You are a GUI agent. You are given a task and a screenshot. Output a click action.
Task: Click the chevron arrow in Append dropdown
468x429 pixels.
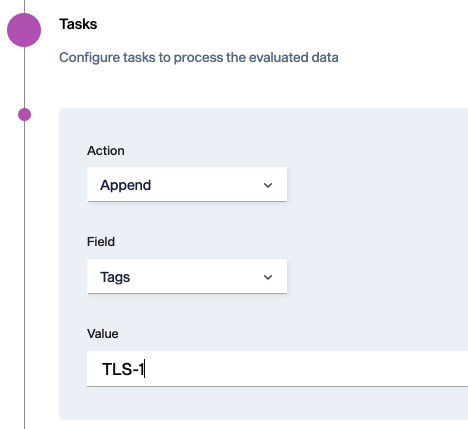pos(268,185)
